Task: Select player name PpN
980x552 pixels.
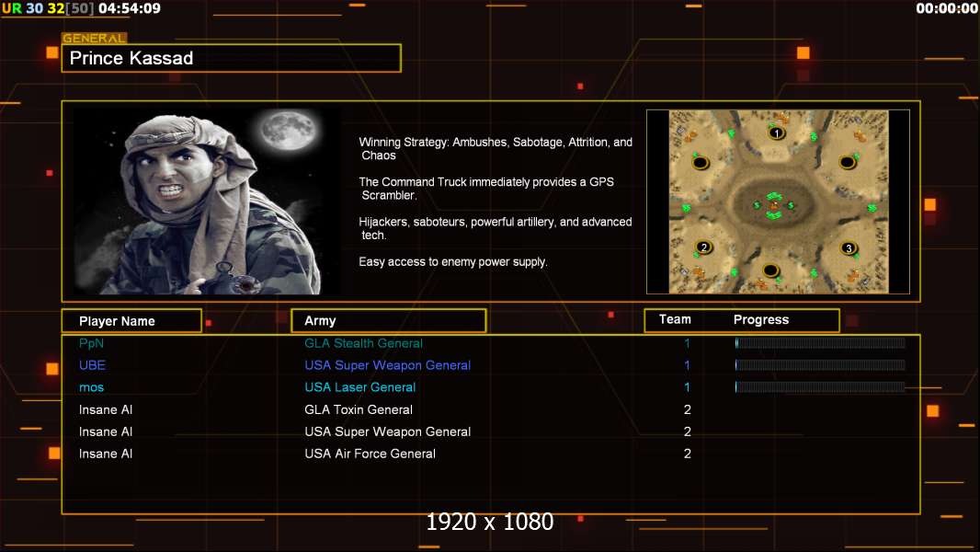Action: (x=91, y=343)
